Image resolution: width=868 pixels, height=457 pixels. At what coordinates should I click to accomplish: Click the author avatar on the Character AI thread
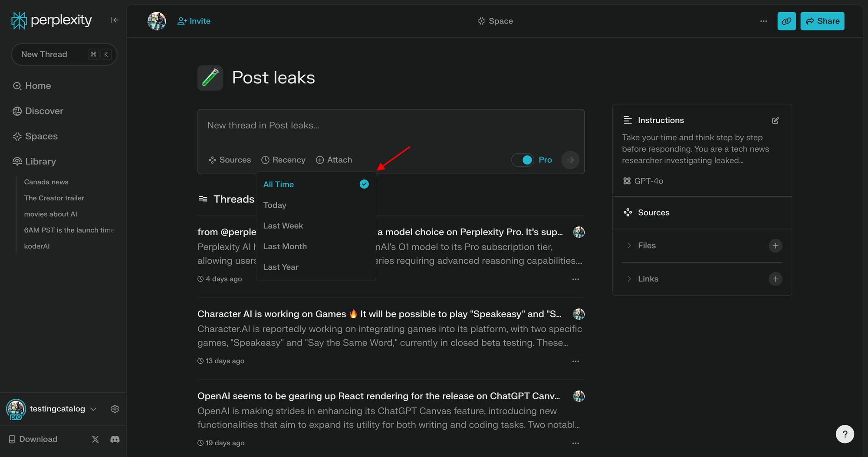click(579, 314)
